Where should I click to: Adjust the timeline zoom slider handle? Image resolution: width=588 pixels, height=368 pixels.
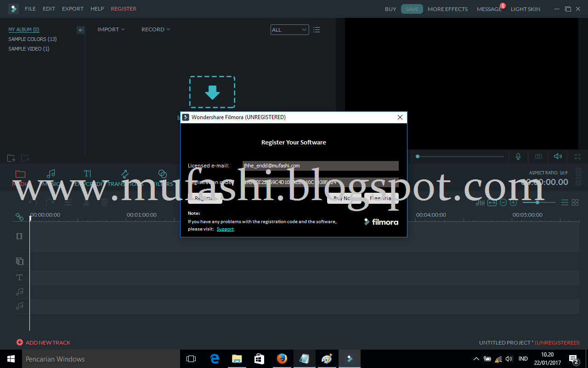(x=537, y=202)
